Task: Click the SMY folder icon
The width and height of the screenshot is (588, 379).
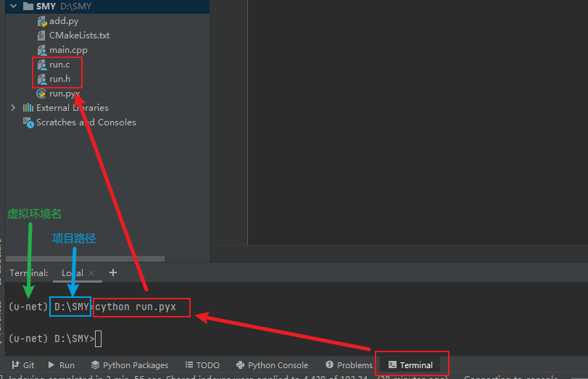Action: click(28, 7)
